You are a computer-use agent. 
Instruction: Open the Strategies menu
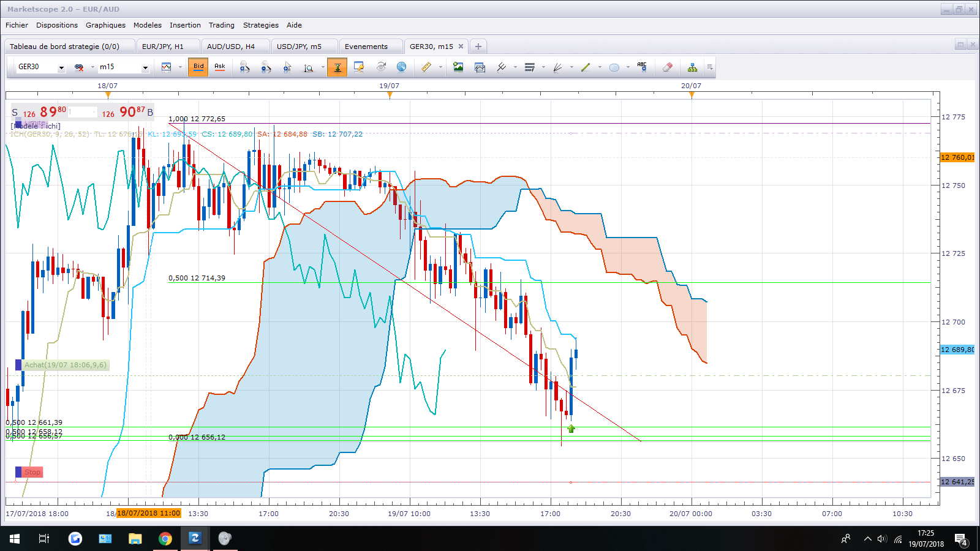pyautogui.click(x=260, y=25)
